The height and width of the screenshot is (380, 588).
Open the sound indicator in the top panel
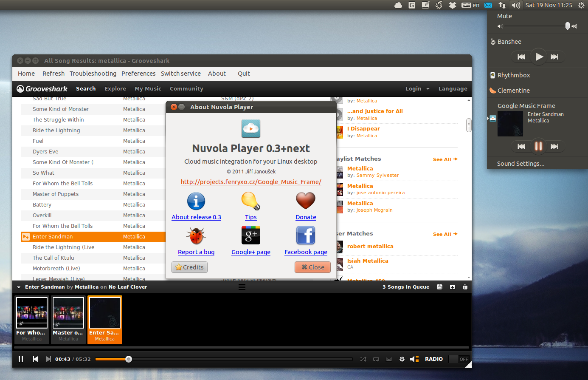pyautogui.click(x=516, y=5)
